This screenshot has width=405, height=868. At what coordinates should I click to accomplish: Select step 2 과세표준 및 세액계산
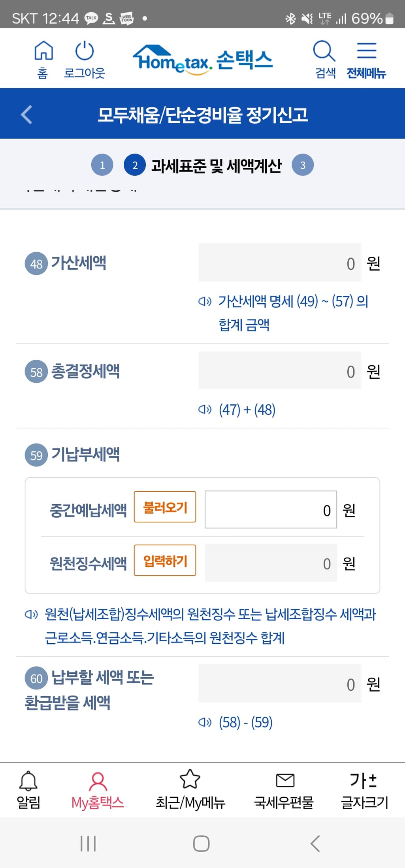coord(135,165)
